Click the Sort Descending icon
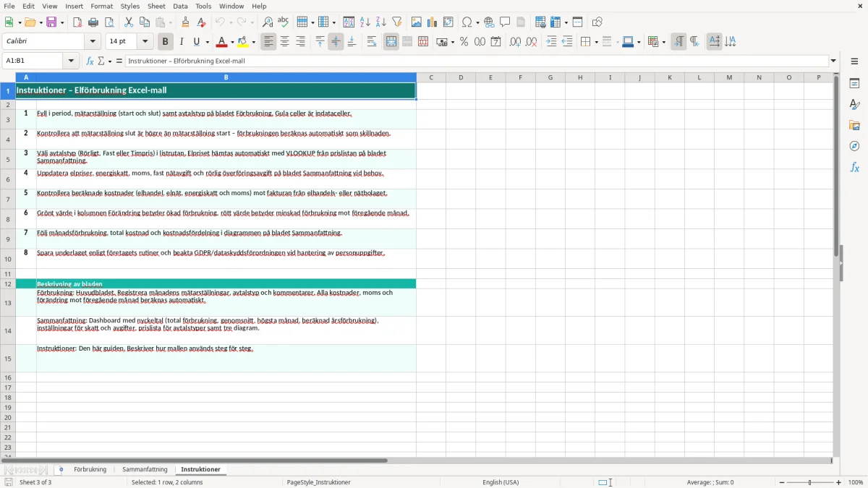Image resolution: width=868 pixels, height=488 pixels. point(381,22)
